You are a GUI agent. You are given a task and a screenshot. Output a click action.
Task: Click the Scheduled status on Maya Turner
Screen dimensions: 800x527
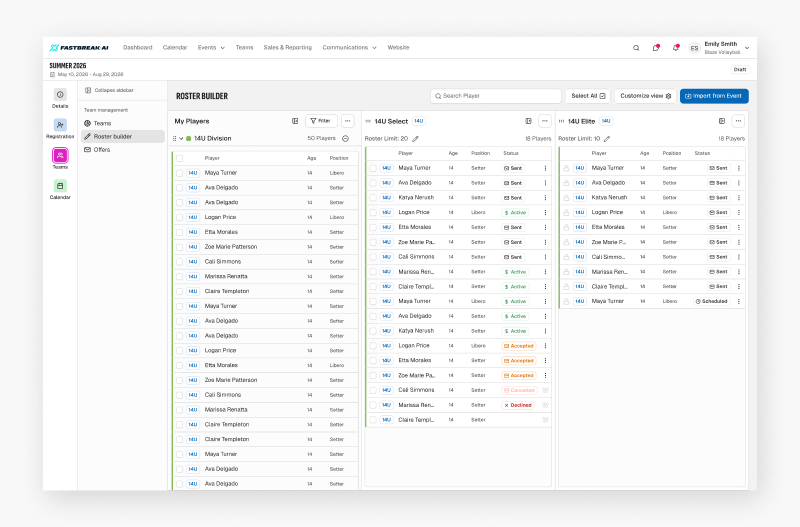pos(712,302)
